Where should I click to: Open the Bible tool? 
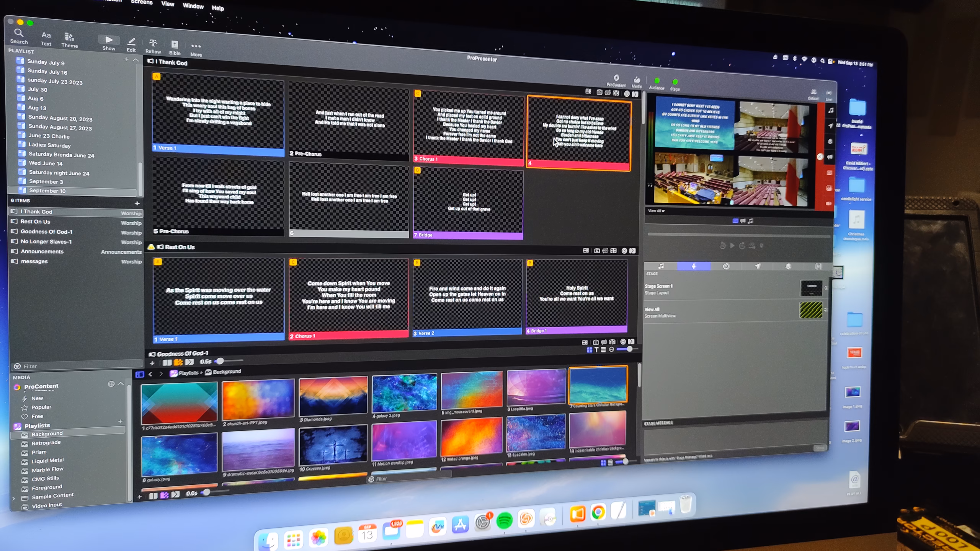point(175,48)
